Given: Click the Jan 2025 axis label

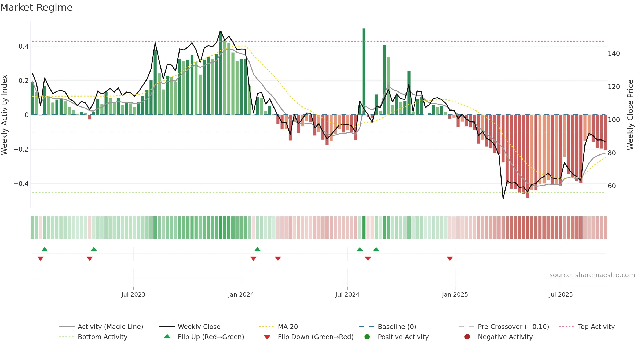Looking at the screenshot, I should point(455,295).
